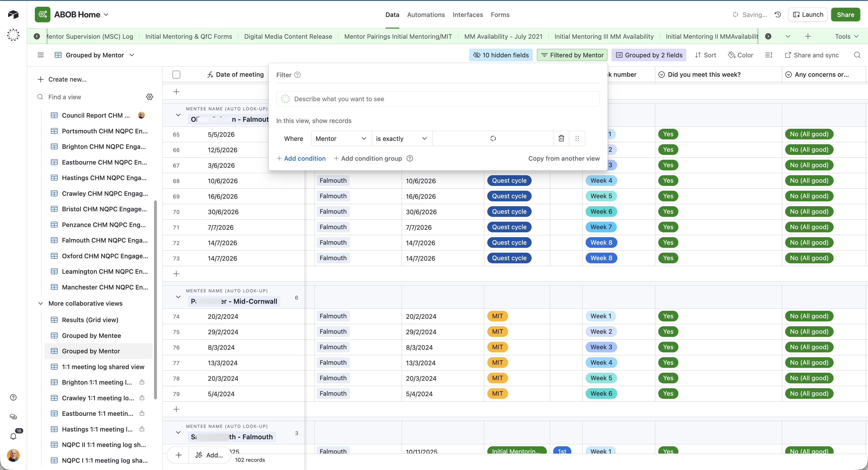Click the help question mark icon

click(14, 397)
